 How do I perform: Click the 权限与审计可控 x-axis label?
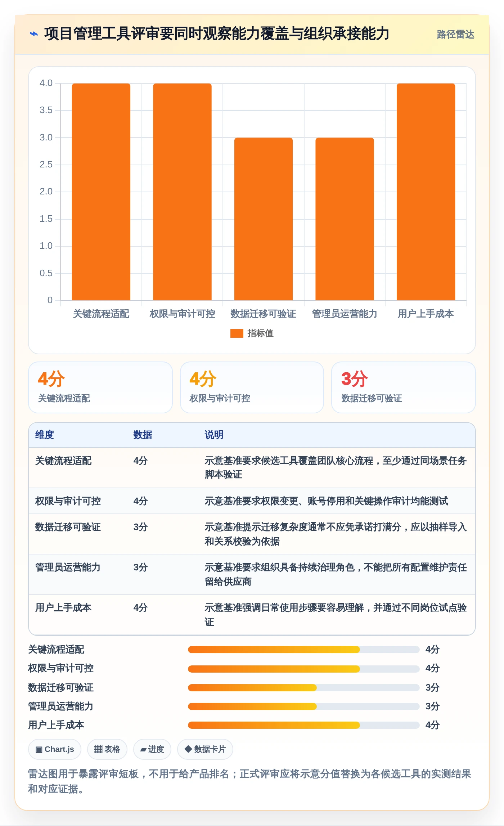182,314
